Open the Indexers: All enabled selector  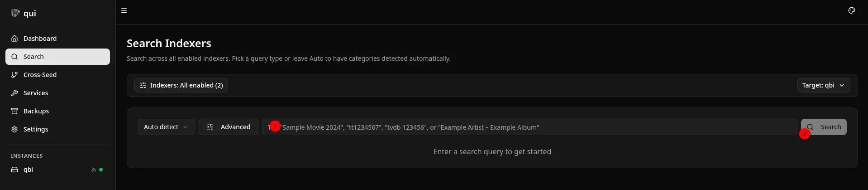click(x=181, y=85)
